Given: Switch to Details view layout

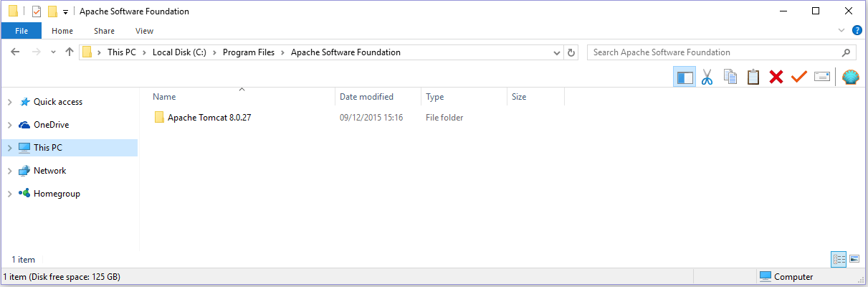Looking at the screenshot, I should [838, 258].
